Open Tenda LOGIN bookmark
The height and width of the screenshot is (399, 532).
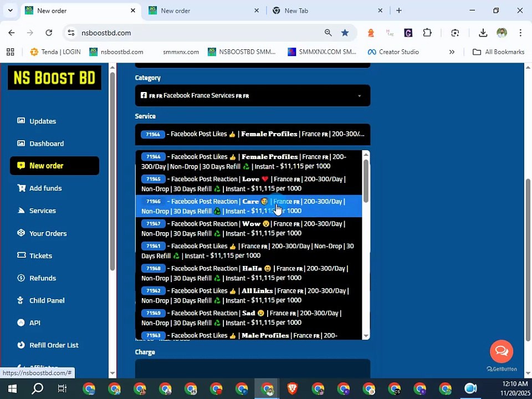tap(55, 52)
